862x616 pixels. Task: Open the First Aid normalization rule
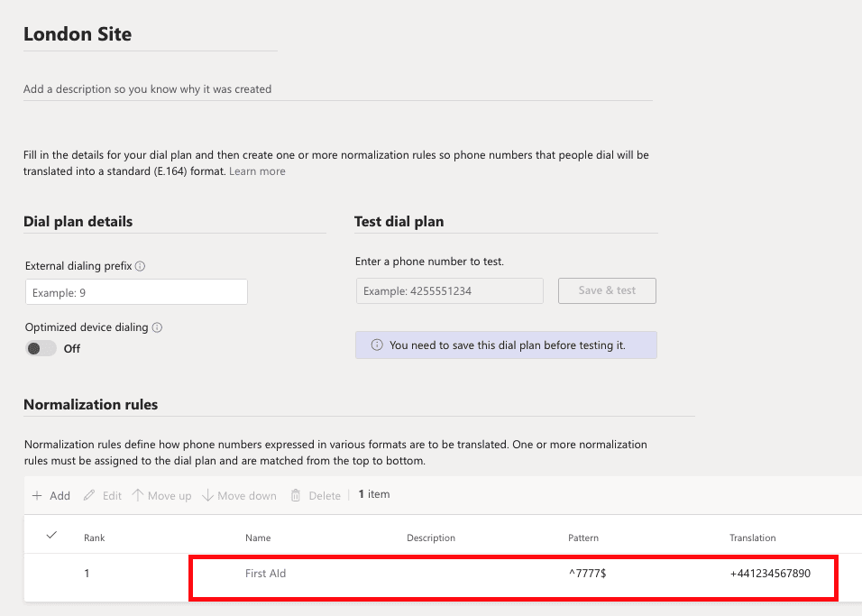(265, 573)
